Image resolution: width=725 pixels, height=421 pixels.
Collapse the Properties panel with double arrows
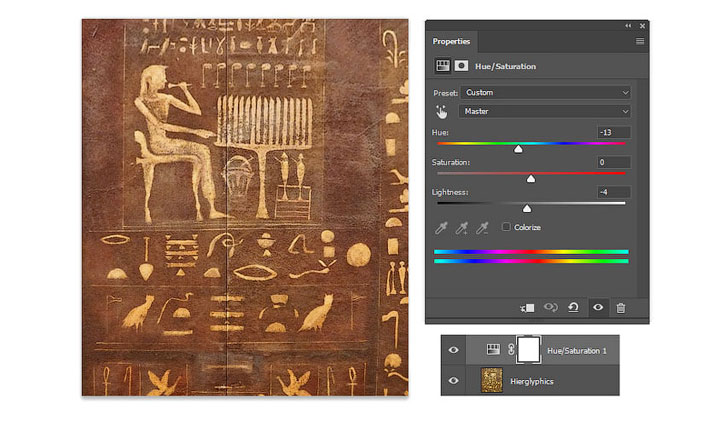(628, 25)
